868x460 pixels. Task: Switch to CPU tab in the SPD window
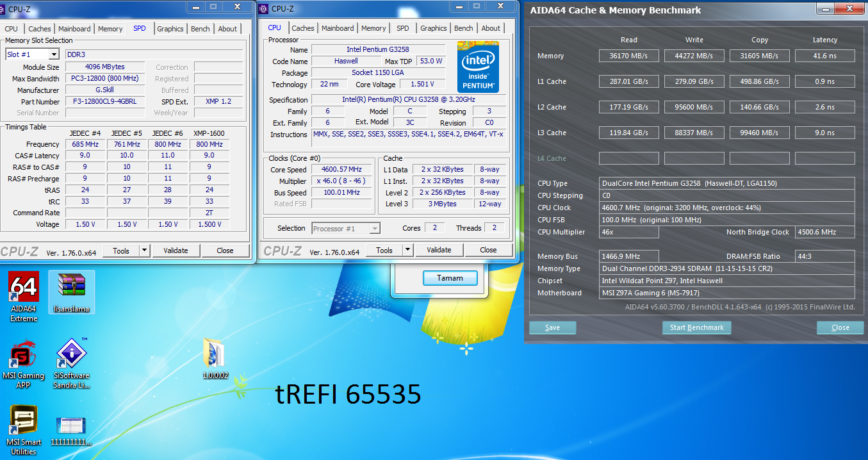(11, 29)
